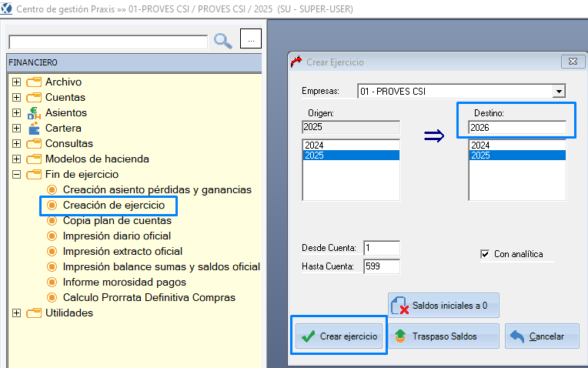This screenshot has height=368, width=588.
Task: Click the magnifying glass search icon
Action: (x=222, y=41)
